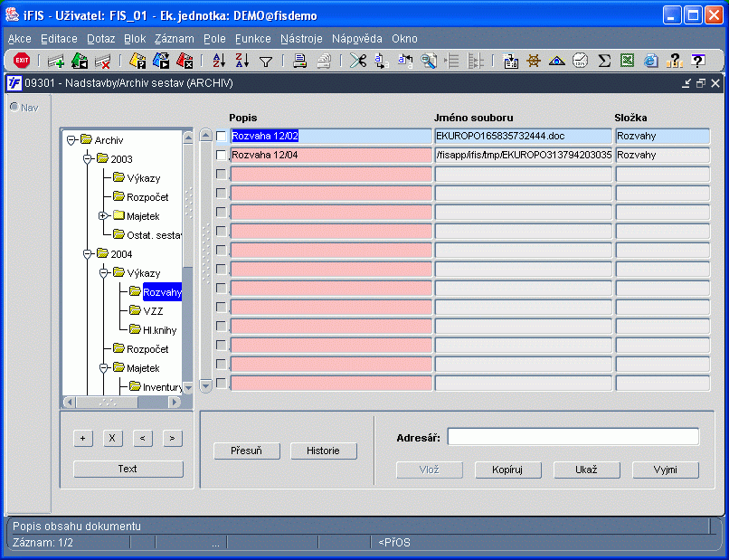Sort descending with the Z-A icon

tap(242, 61)
